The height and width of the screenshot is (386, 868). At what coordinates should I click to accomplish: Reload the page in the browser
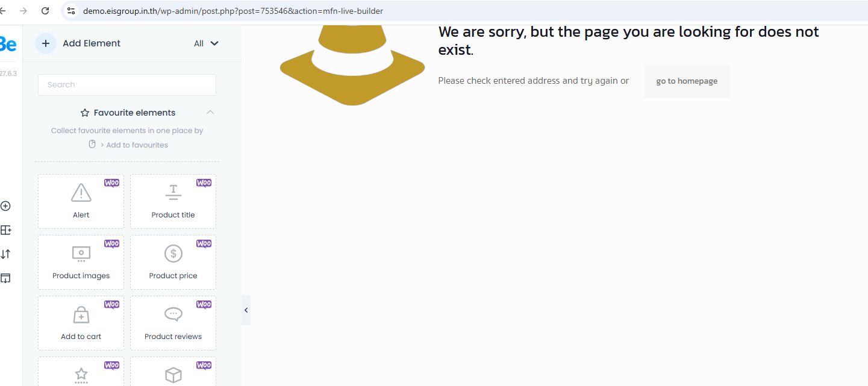click(45, 11)
